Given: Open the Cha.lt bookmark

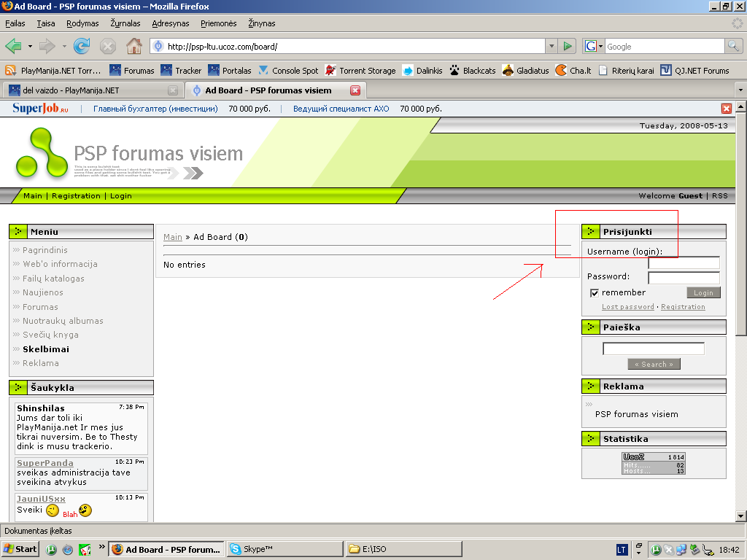Looking at the screenshot, I should click(x=573, y=71).
